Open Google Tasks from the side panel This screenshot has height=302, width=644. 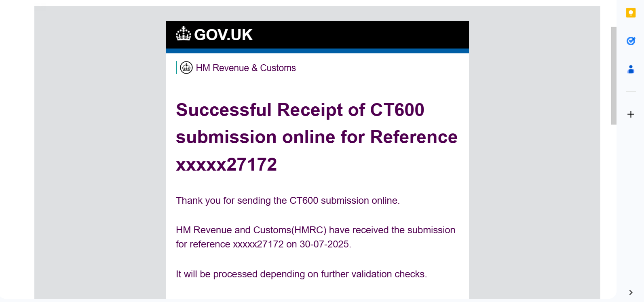click(631, 41)
